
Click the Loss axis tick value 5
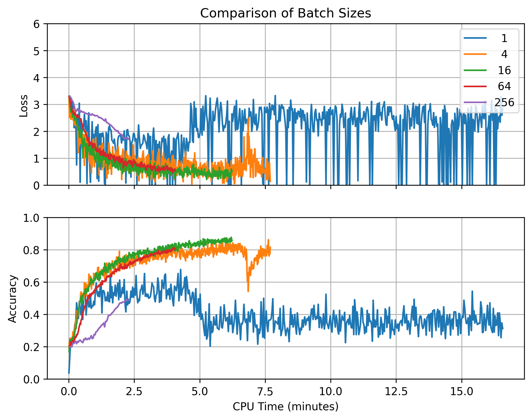point(37,51)
